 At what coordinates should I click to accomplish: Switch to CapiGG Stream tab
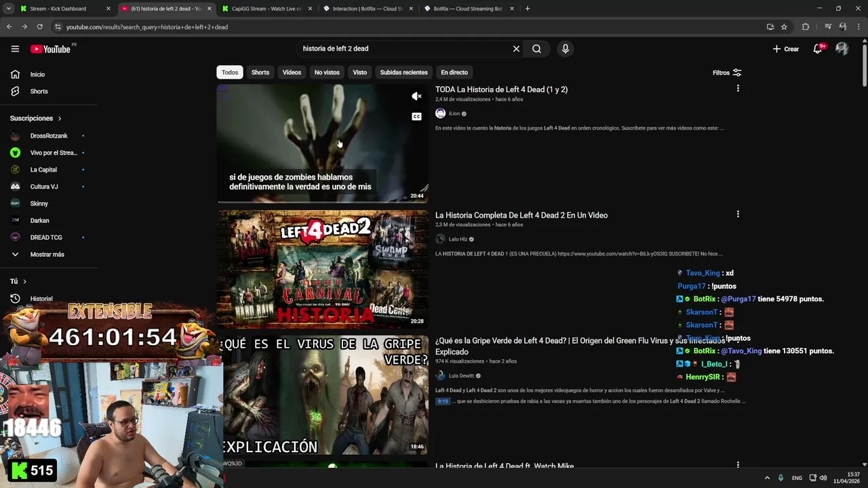267,9
